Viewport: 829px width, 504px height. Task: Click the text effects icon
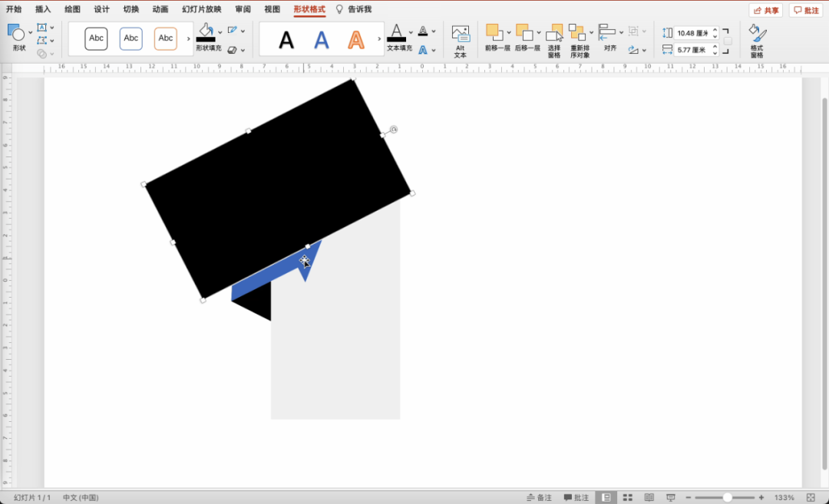(x=423, y=50)
